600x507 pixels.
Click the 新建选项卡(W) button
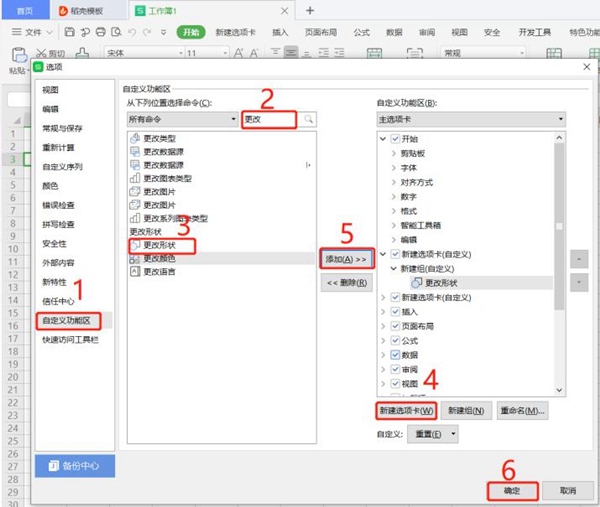point(406,410)
